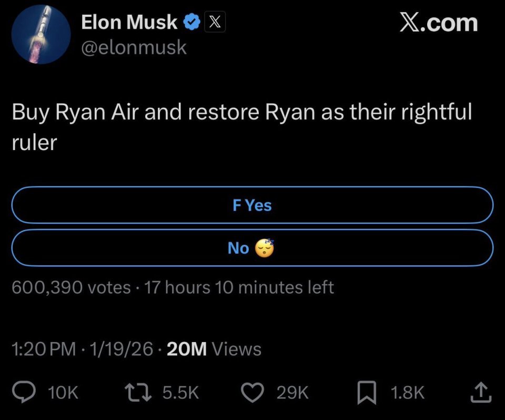
Task: Click the 5.5K reposts count
Action: point(180,392)
